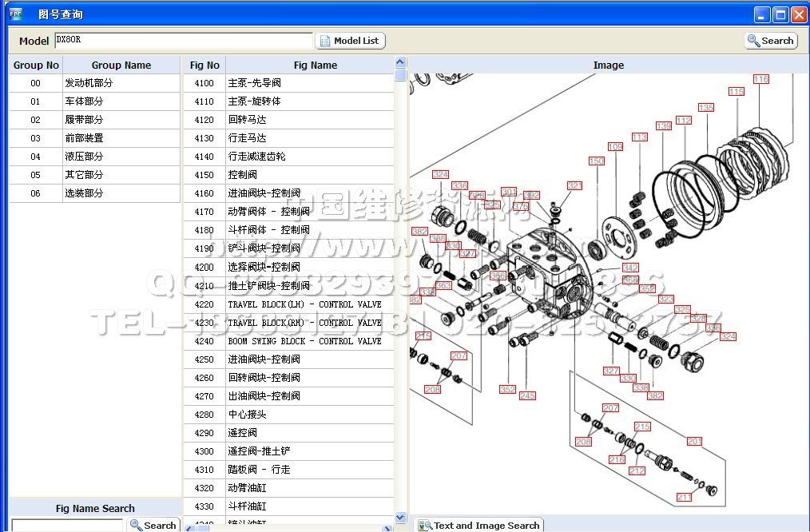Pick figure 4280 中心接头
This screenshot has height=532, width=810.
tap(288, 415)
